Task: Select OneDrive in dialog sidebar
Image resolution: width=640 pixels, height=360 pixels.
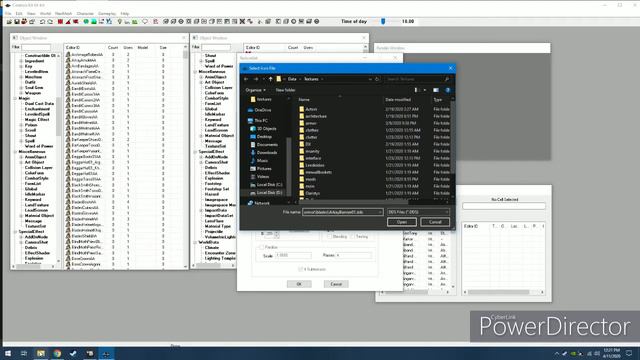Action: tap(262, 110)
